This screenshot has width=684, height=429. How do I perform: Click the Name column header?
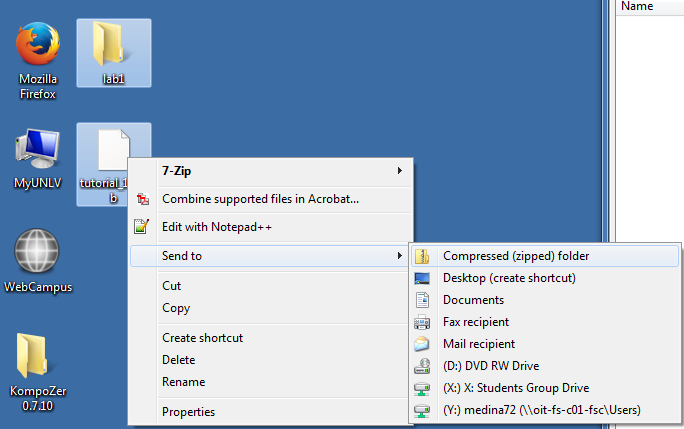point(637,7)
